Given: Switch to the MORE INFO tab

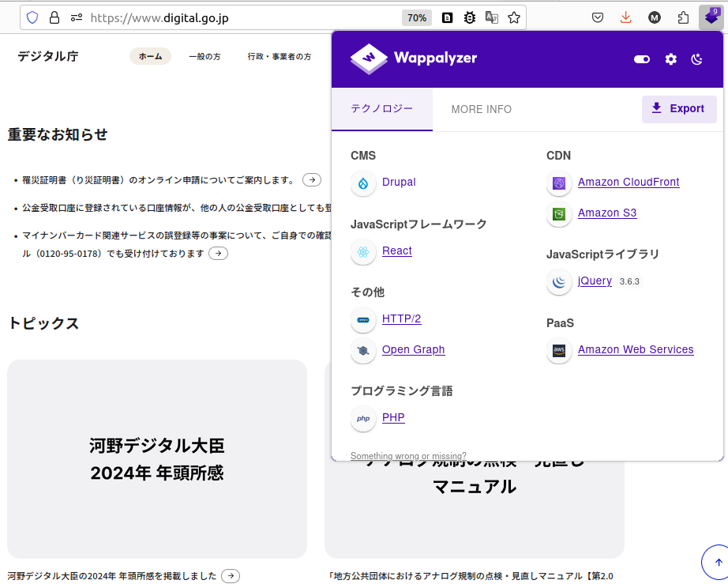Looking at the screenshot, I should click(481, 109).
